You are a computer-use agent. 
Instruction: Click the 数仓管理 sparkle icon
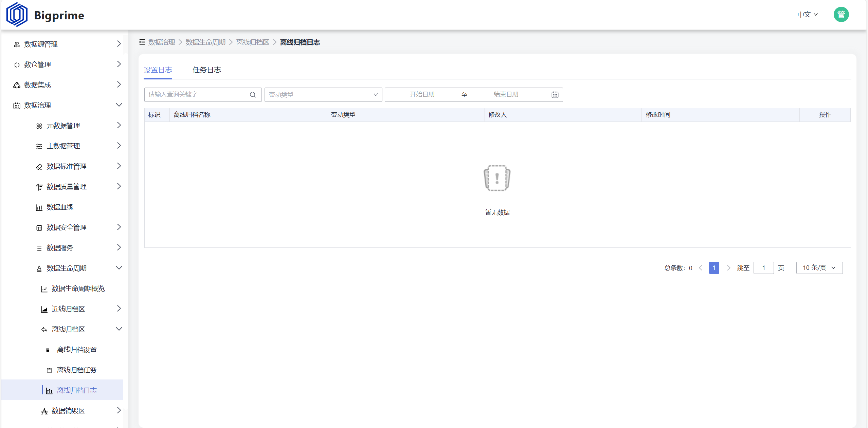tap(17, 65)
